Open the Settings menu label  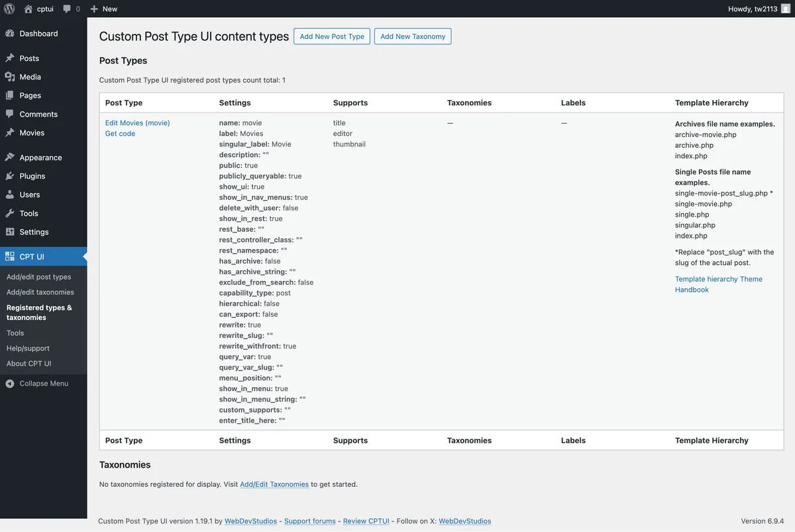(x=34, y=232)
